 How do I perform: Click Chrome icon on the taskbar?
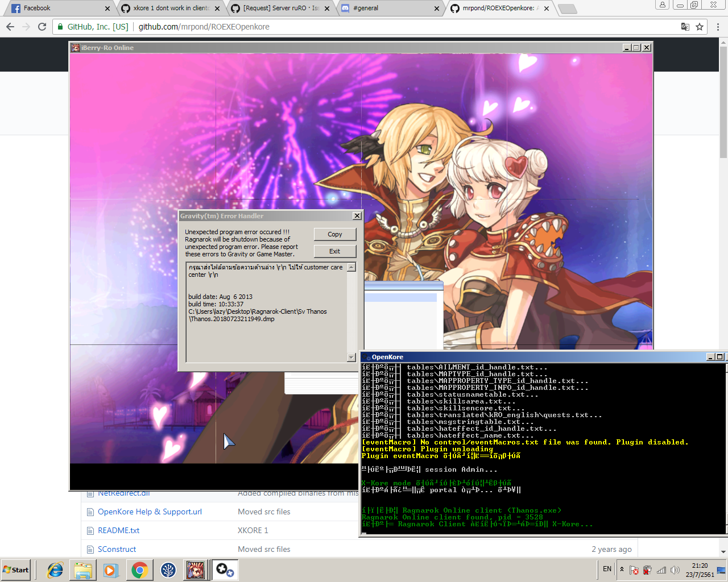click(139, 570)
